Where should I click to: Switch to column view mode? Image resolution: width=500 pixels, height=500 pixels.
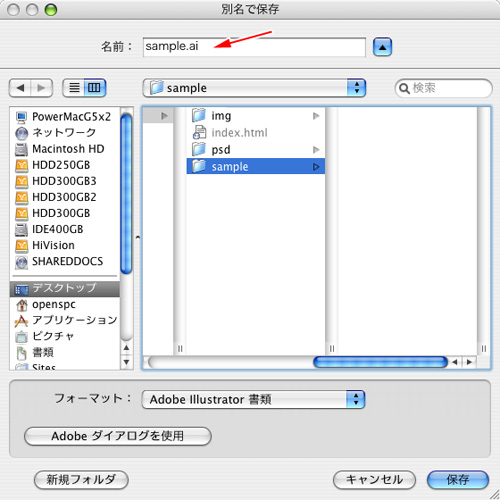(95, 88)
